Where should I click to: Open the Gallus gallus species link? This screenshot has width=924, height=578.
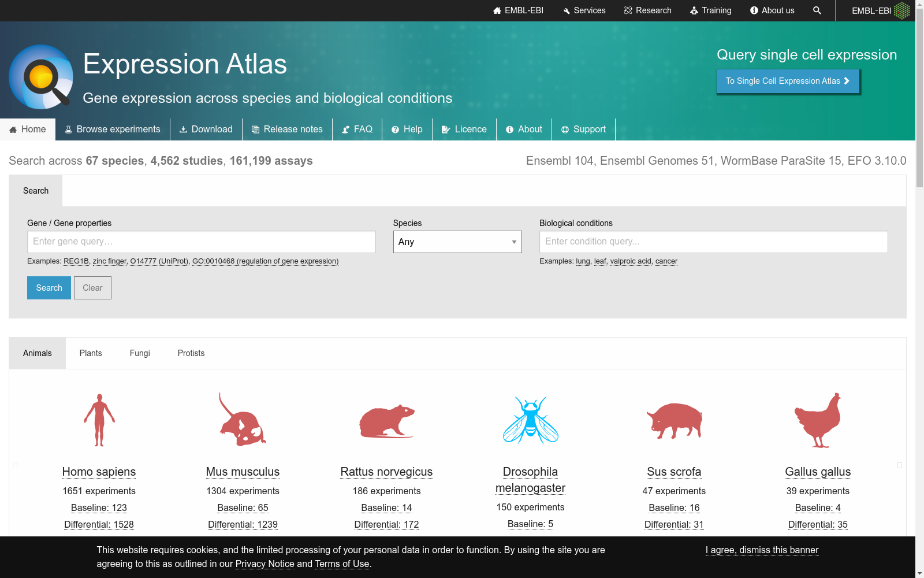pos(818,472)
